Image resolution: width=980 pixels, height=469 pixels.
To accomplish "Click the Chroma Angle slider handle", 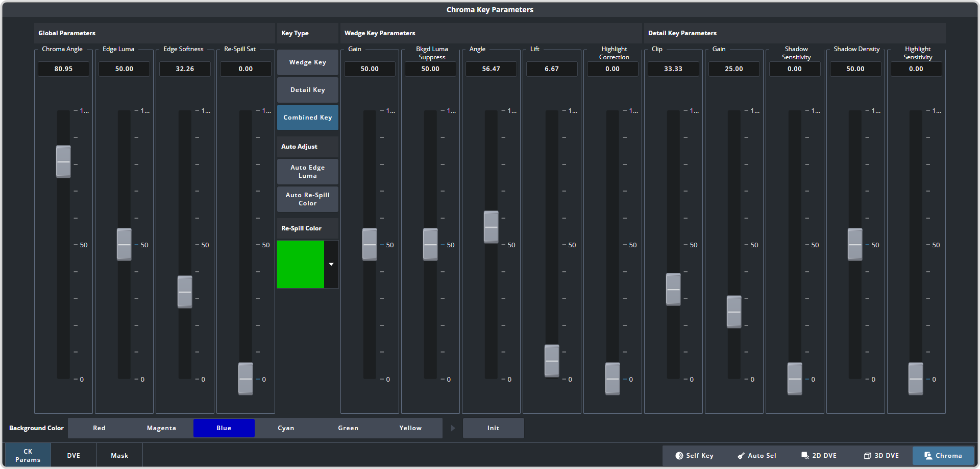I will pyautogui.click(x=63, y=161).
